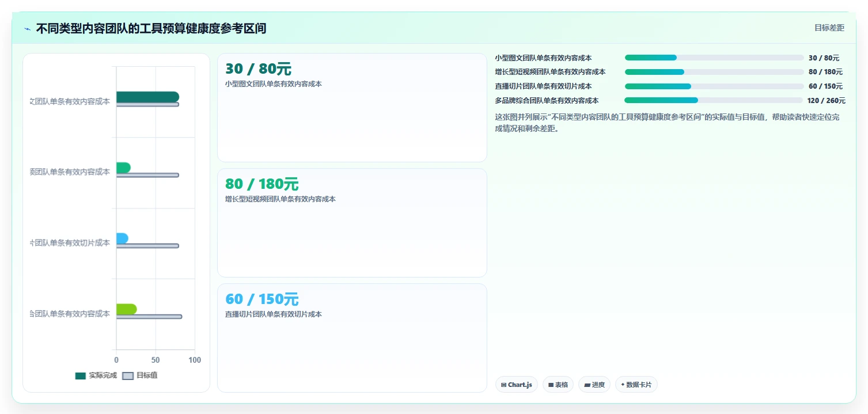Click the x-axis tick label 50
This screenshot has height=414, width=868.
click(x=156, y=360)
